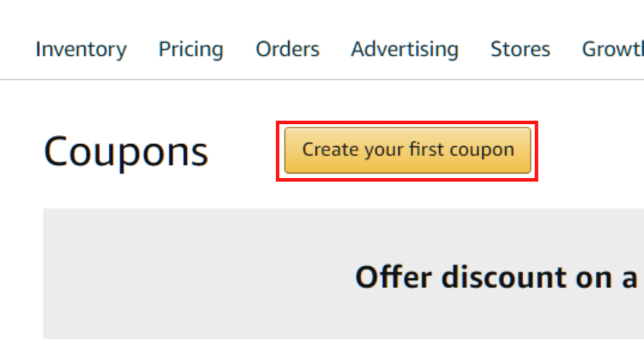Open the Orders menu

(287, 49)
